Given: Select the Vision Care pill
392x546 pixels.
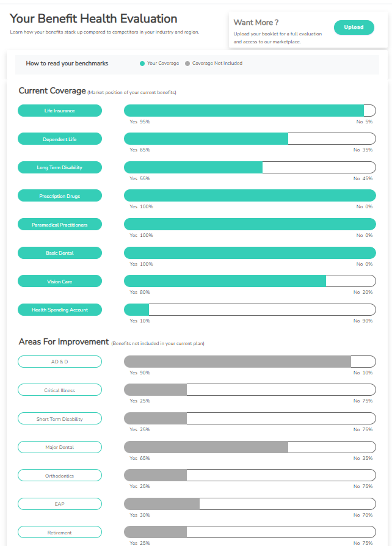Looking at the screenshot, I should (59, 281).
